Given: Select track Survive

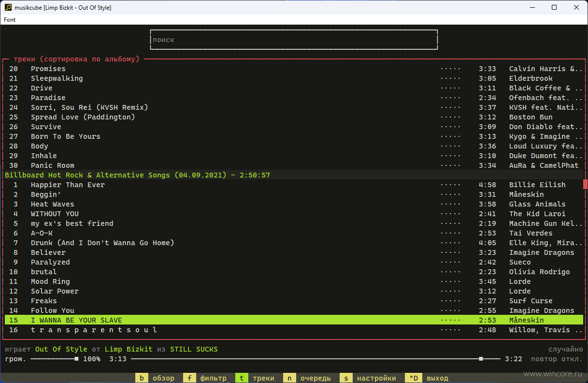Looking at the screenshot, I should (x=294, y=127).
